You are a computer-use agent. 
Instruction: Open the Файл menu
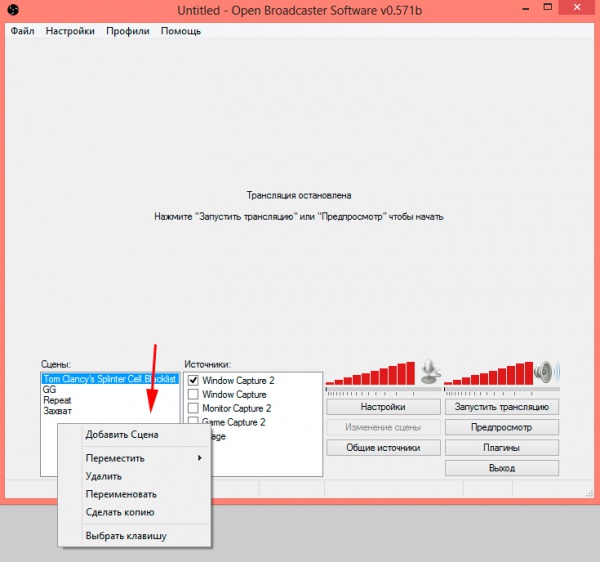point(22,31)
